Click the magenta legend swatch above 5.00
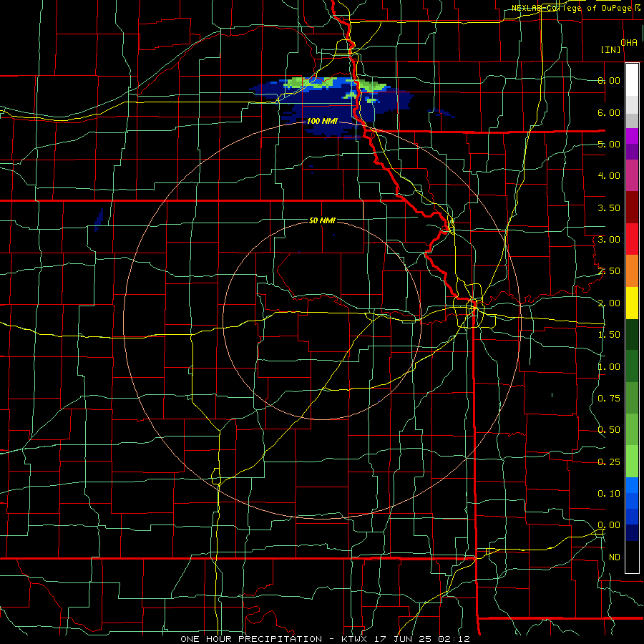The width and height of the screenshot is (644, 644). (632, 136)
